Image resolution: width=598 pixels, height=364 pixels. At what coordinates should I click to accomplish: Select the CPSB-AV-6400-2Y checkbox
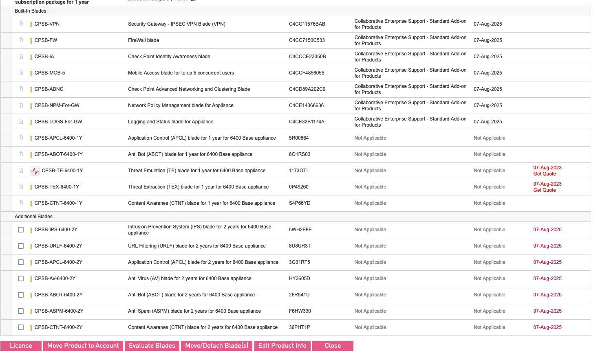click(x=21, y=278)
